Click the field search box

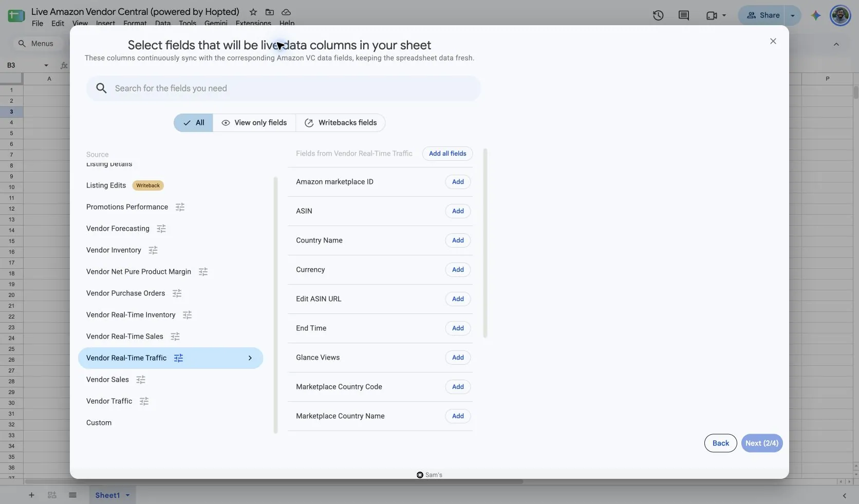pos(284,88)
